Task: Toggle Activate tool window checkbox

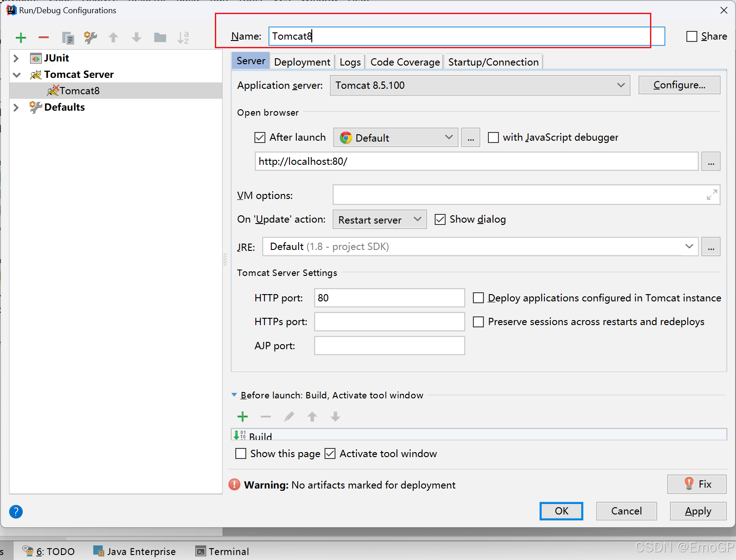Action: pyautogui.click(x=330, y=453)
